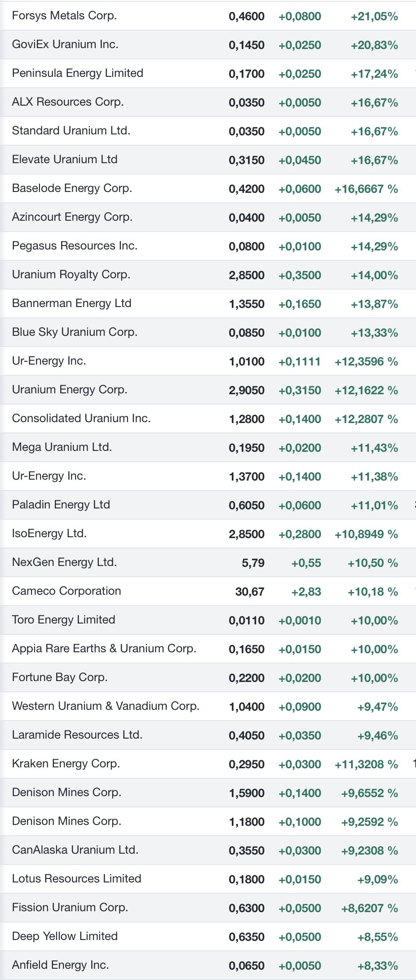Open Peninsula Energy Limited details

point(77,73)
